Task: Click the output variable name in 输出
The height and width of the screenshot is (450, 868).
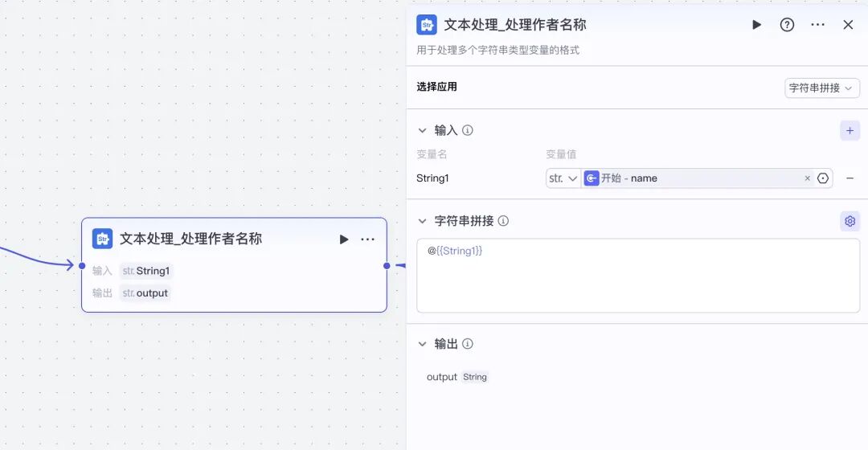Action: pyautogui.click(x=442, y=377)
